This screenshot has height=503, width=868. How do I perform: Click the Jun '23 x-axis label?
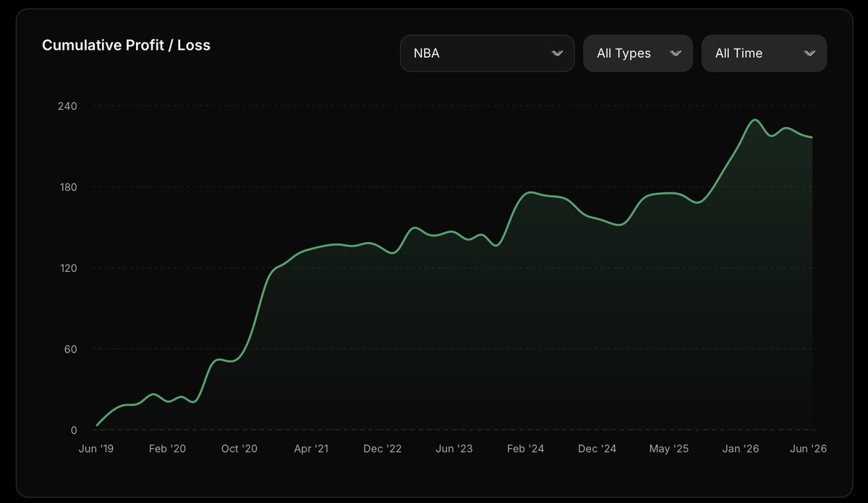[454, 449]
